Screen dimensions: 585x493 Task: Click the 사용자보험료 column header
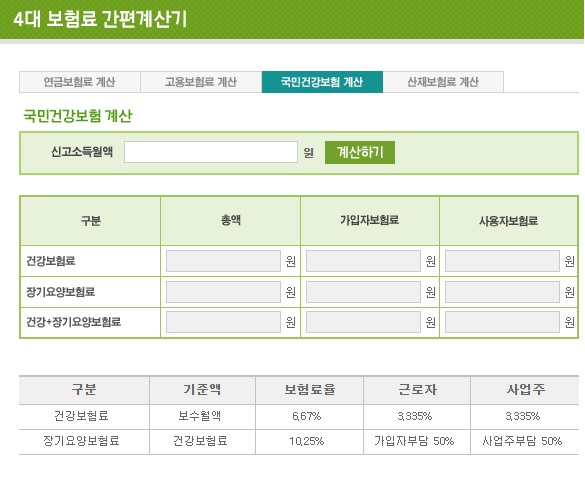[x=509, y=221]
